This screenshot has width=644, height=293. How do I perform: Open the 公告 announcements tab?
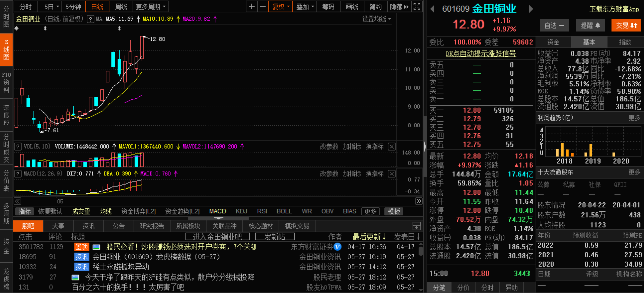click(119, 226)
